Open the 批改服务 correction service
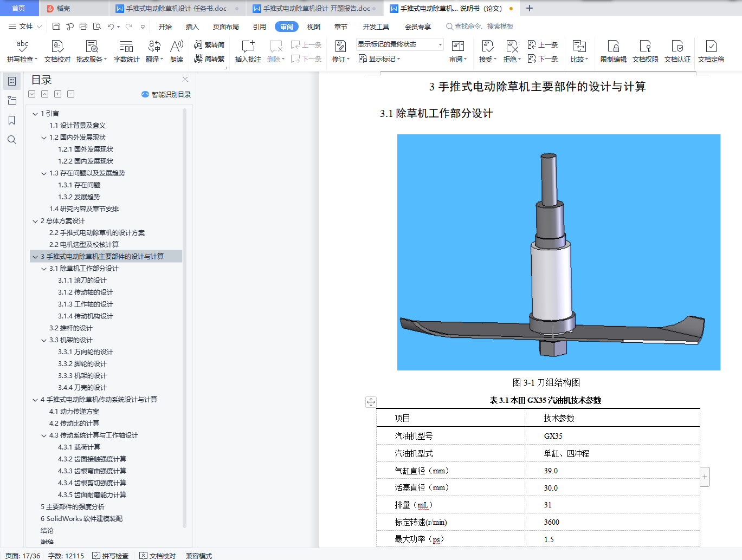This screenshot has width=742, height=560. tap(92, 51)
